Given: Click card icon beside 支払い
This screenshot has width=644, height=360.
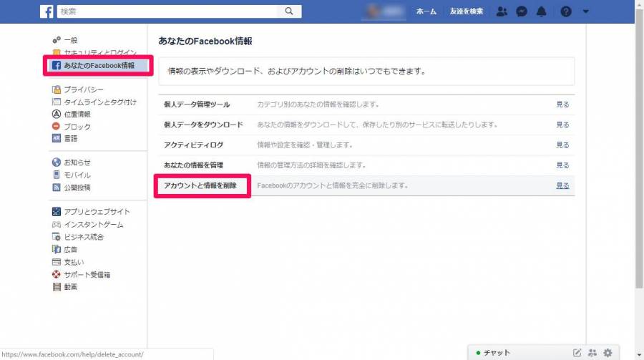Looking at the screenshot, I should coord(57,262).
